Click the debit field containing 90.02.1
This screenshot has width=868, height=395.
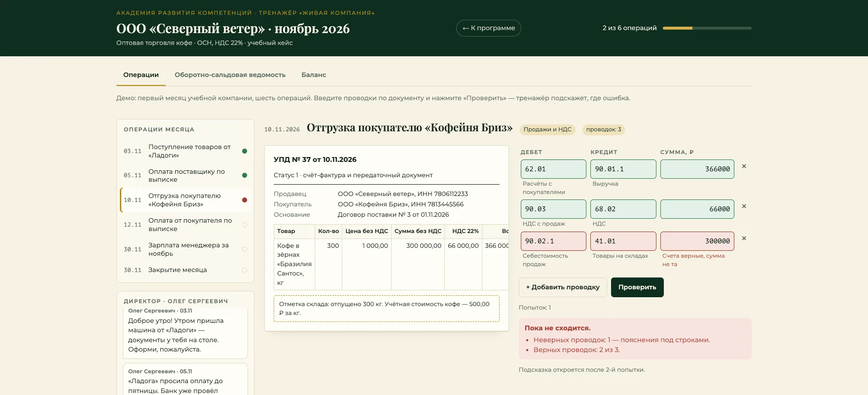tap(553, 241)
